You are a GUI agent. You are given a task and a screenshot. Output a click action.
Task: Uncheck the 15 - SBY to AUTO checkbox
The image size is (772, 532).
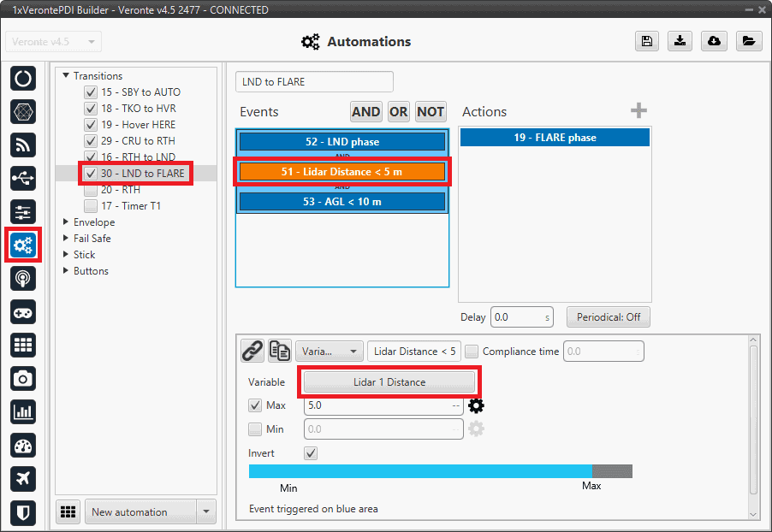click(x=91, y=92)
